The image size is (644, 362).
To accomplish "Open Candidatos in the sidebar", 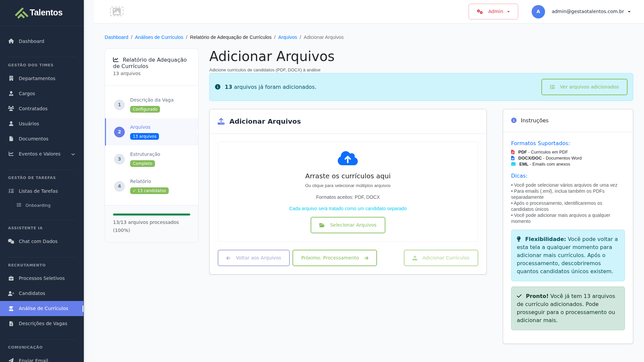I will tap(32, 293).
